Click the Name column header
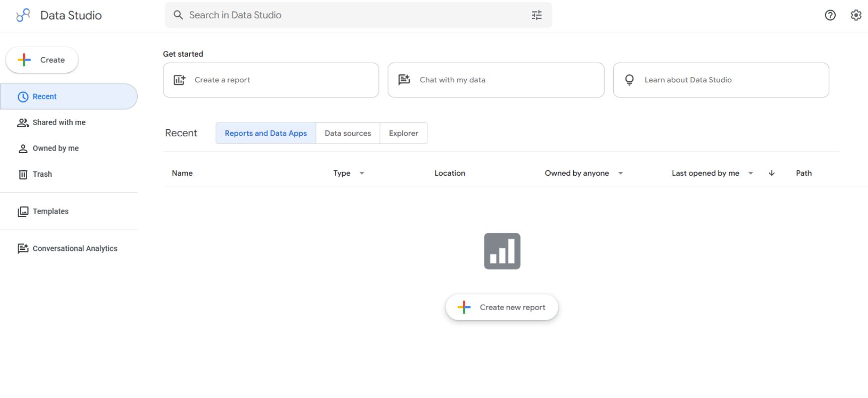The height and width of the screenshot is (398, 868). [x=182, y=173]
